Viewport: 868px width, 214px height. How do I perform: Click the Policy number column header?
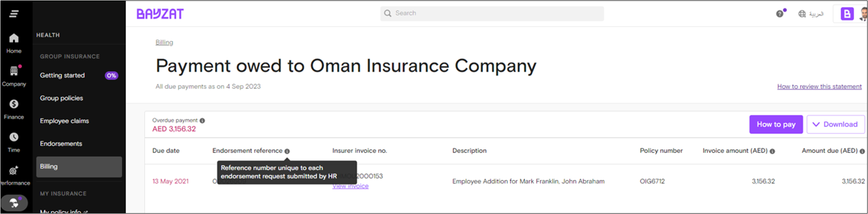(661, 150)
